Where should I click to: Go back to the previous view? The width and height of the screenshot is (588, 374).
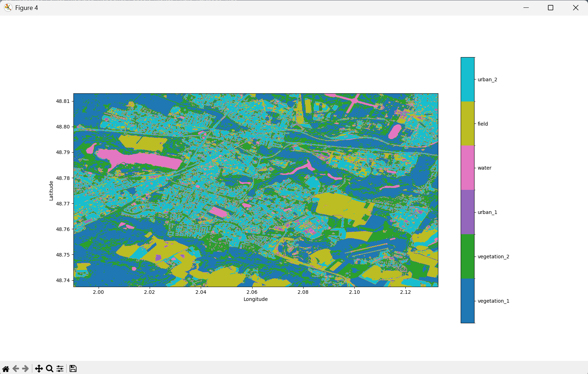(x=16, y=369)
